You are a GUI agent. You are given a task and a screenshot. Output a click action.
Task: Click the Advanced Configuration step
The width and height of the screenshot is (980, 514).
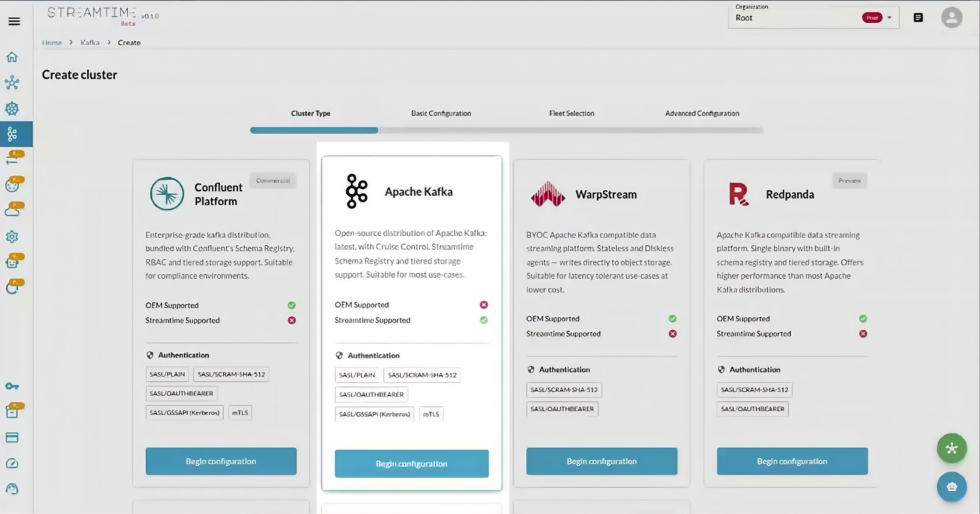702,113
